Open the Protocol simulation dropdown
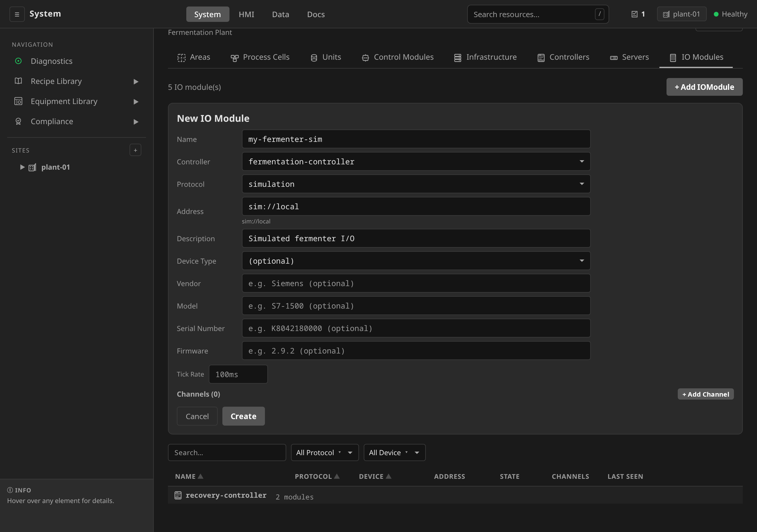 (x=416, y=184)
